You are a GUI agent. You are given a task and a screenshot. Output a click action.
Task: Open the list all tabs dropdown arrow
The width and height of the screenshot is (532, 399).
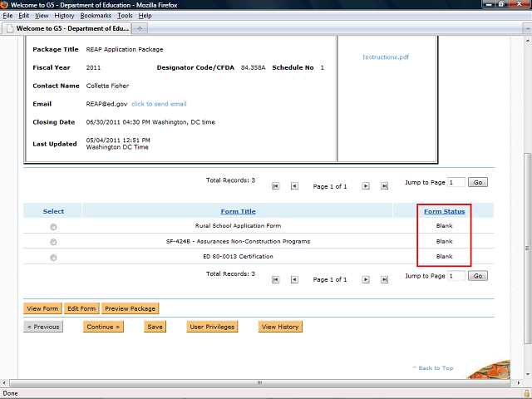[527, 28]
